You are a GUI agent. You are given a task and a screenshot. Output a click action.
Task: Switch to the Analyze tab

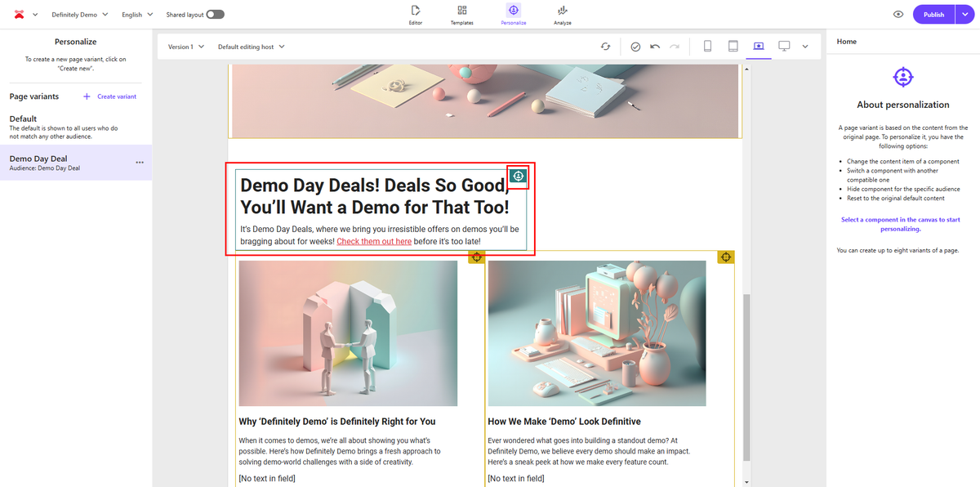[563, 14]
